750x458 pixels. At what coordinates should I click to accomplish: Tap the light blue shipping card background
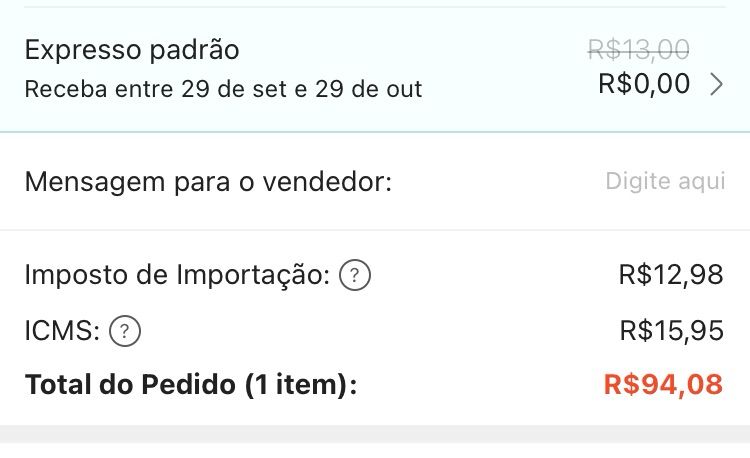tap(375, 69)
